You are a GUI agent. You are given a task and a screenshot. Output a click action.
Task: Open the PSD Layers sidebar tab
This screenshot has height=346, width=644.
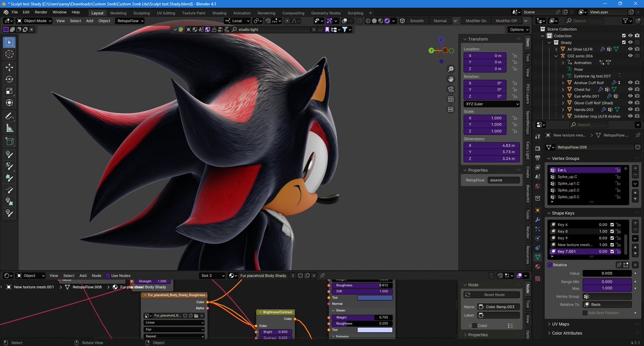(x=528, y=93)
